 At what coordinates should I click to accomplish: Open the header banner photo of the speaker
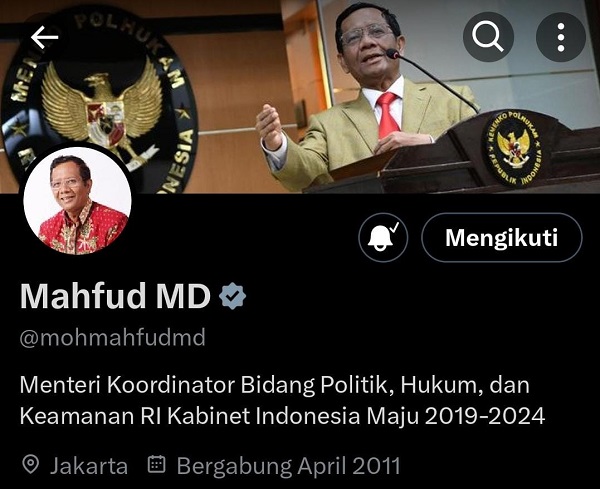click(300, 96)
